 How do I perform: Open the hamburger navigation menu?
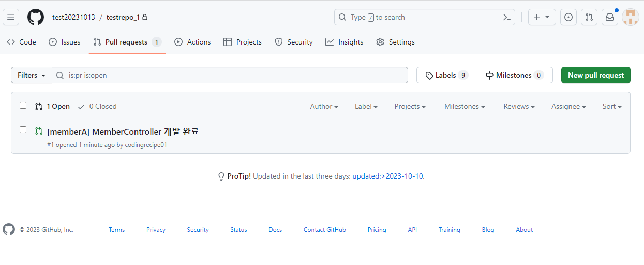[x=11, y=17]
